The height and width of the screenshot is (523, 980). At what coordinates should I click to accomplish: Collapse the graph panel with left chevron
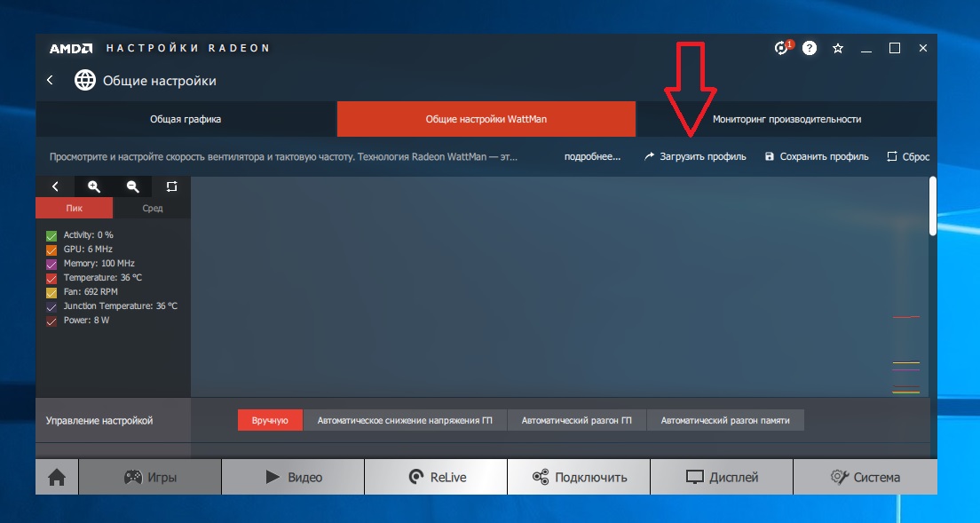pyautogui.click(x=55, y=186)
